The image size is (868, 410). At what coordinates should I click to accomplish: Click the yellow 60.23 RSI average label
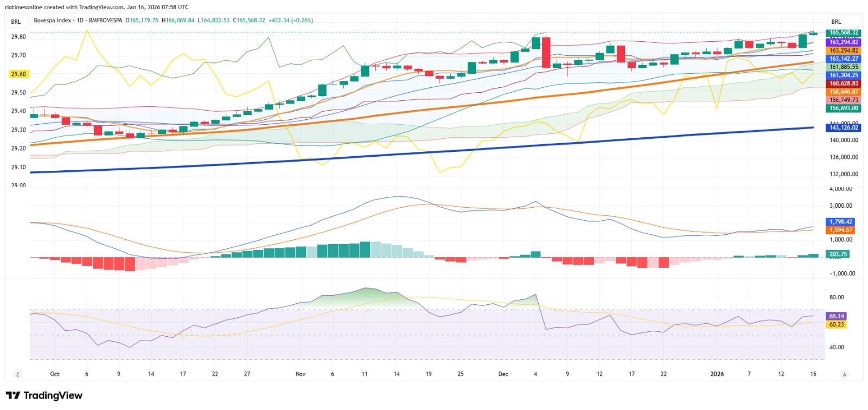837,324
